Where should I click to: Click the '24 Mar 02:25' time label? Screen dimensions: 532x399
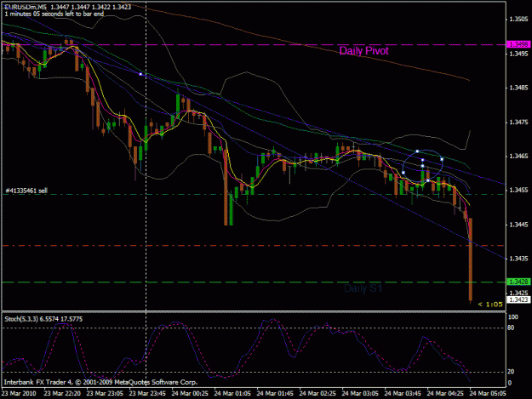[317, 393]
